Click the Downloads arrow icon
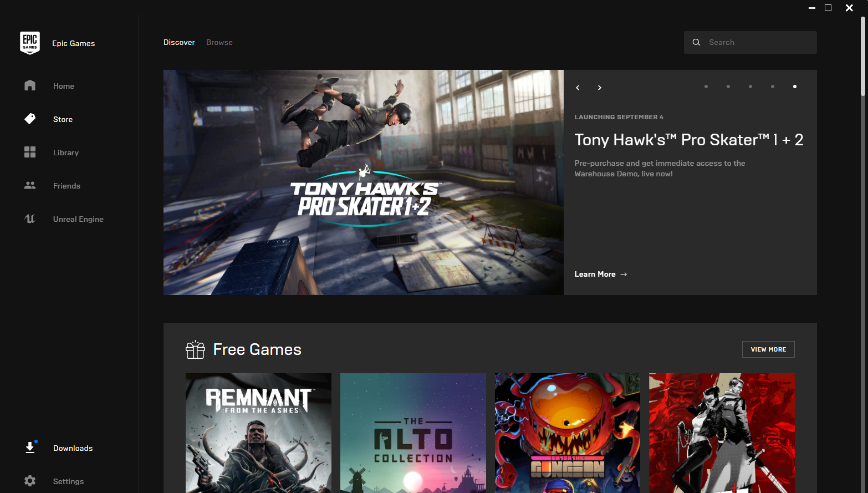 point(30,448)
